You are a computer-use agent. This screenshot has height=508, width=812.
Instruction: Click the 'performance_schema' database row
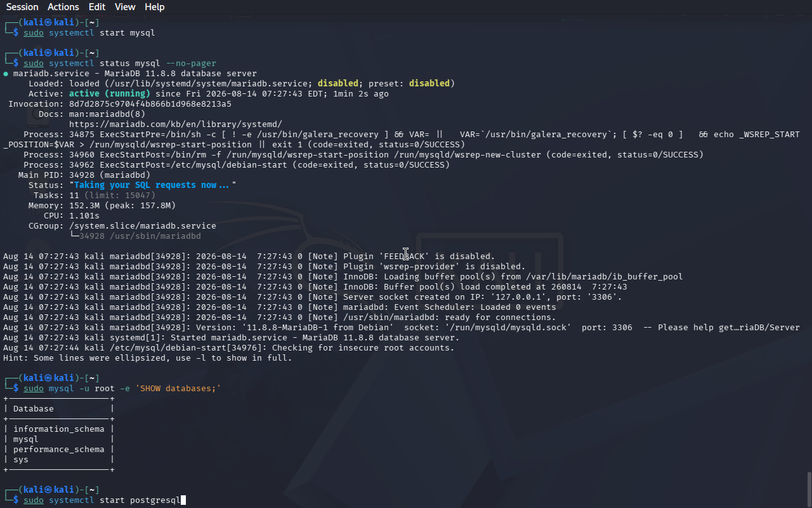pos(59,450)
